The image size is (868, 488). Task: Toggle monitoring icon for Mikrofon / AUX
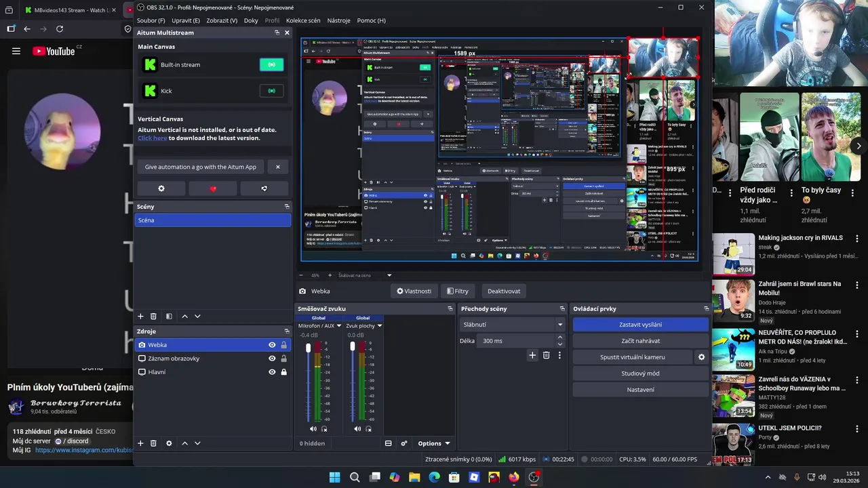tap(324, 429)
